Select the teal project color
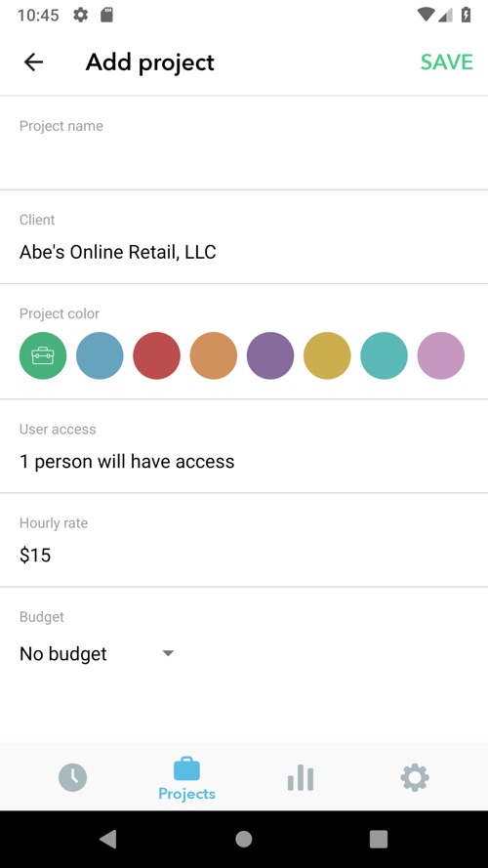 pyautogui.click(x=384, y=355)
